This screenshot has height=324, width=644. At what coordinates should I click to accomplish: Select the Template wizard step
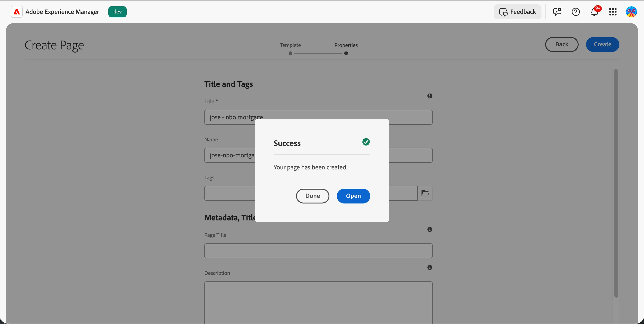(290, 48)
